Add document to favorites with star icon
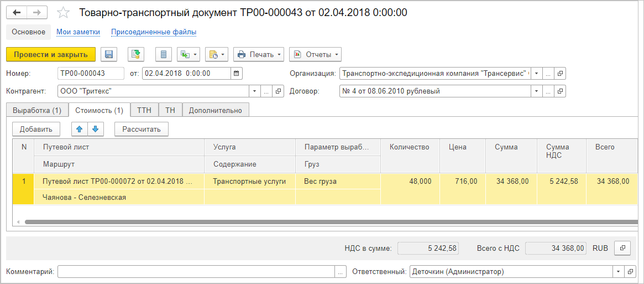 (64, 13)
